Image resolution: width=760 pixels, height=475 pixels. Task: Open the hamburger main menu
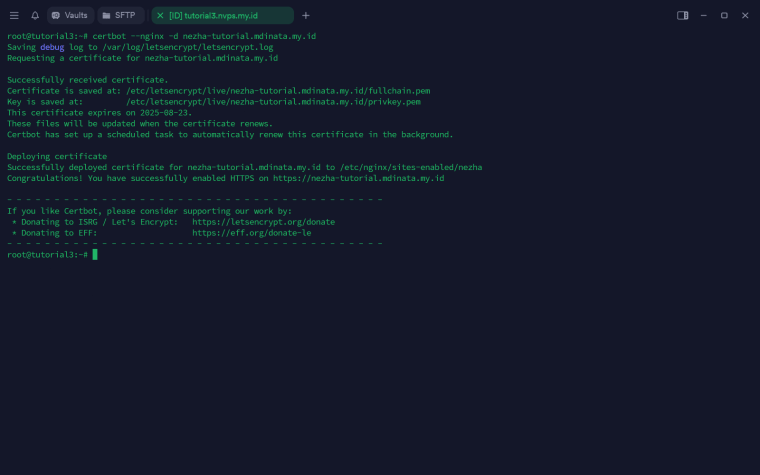pos(14,16)
